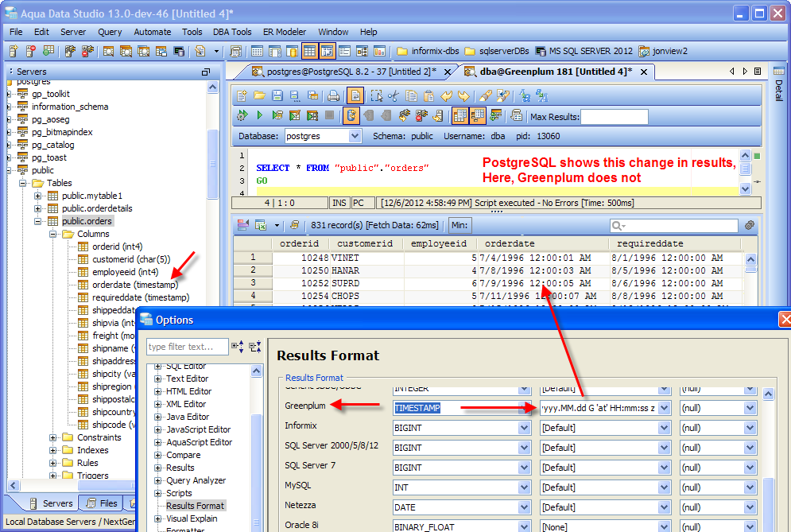
Task: Click the Max Results input field
Action: click(614, 117)
